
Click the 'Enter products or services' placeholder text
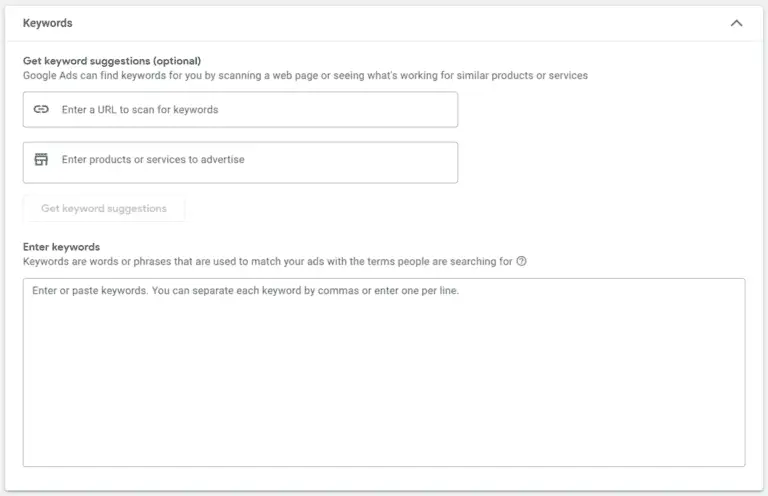click(153, 160)
